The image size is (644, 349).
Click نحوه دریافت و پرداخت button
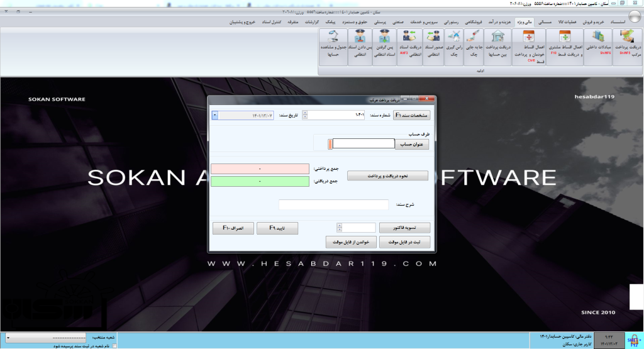pyautogui.click(x=387, y=175)
